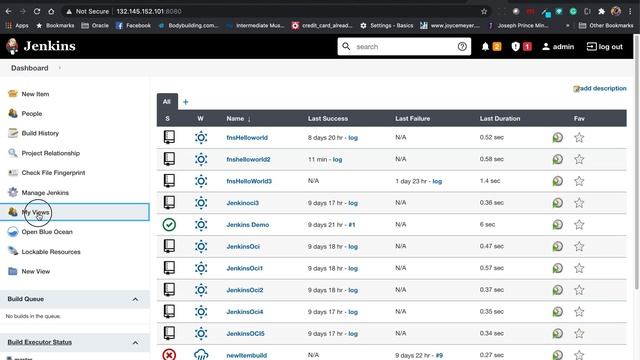Open the security warnings shield icon
Image resolution: width=640 pixels, height=360 pixels.
tap(516, 47)
